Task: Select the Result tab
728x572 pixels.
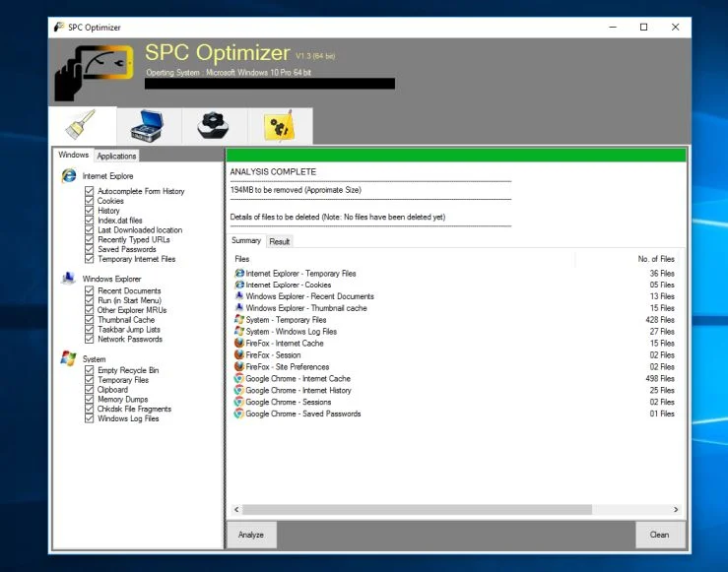Action: pos(280,241)
